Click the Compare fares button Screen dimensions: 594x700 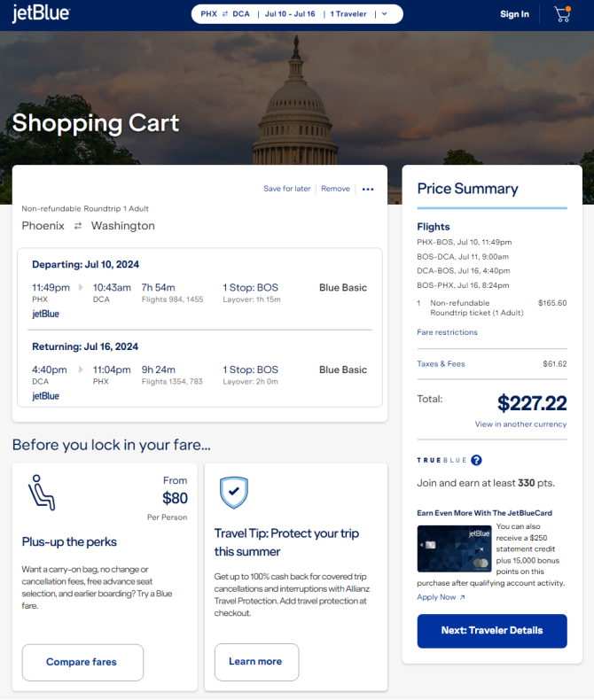tap(82, 663)
